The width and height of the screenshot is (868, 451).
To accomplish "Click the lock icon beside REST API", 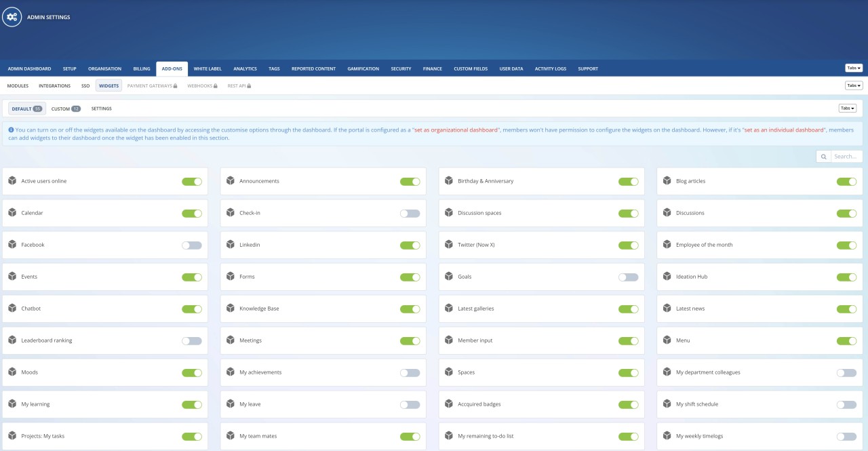I will (248, 85).
